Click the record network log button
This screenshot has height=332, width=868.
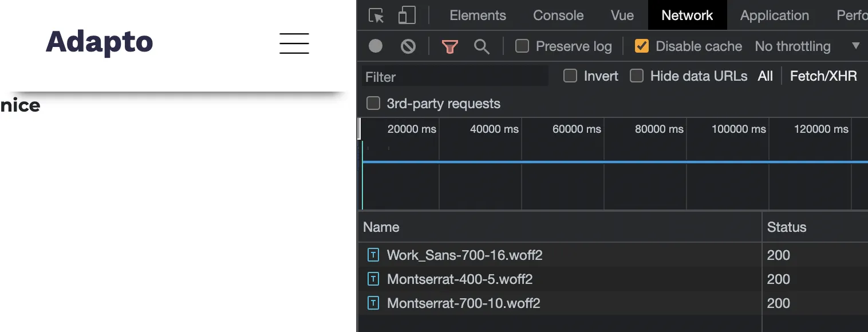click(376, 46)
